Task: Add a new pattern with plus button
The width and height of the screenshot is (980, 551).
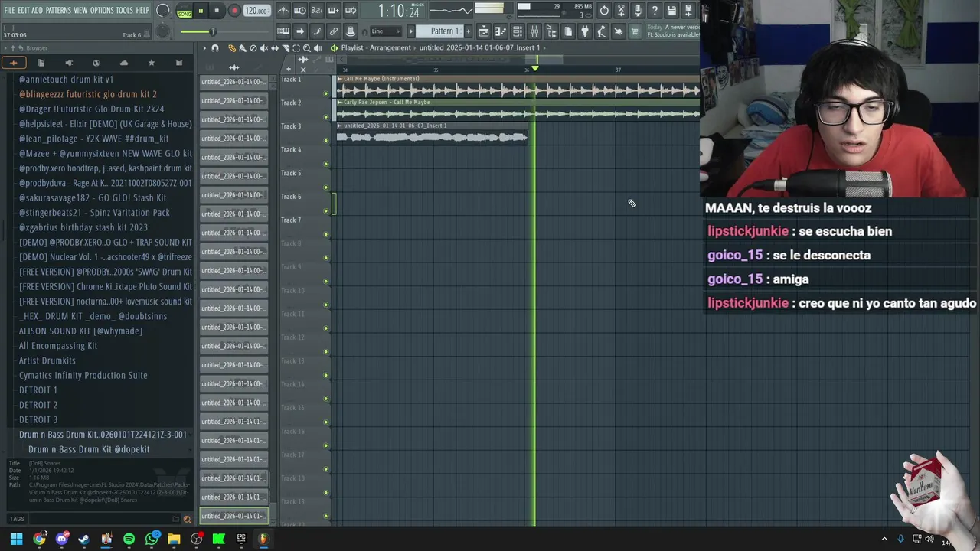Action: pos(468,31)
